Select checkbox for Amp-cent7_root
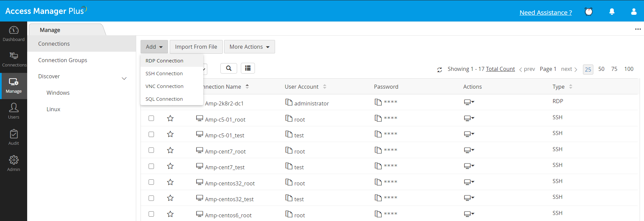644x221 pixels. 151,150
